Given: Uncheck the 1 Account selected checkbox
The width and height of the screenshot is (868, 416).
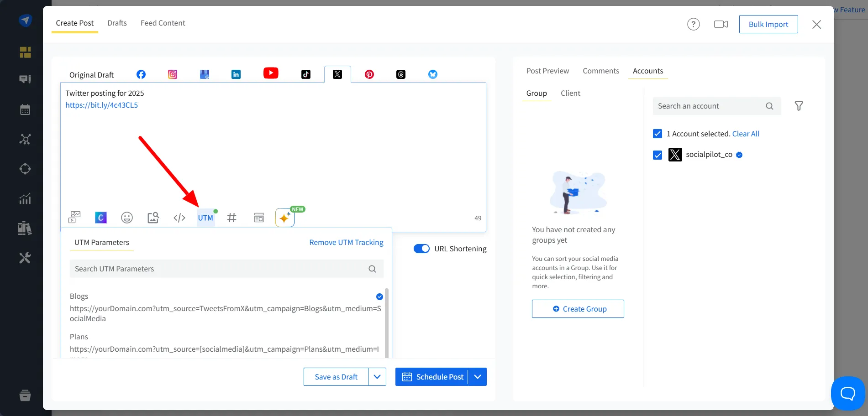Looking at the screenshot, I should coord(658,134).
